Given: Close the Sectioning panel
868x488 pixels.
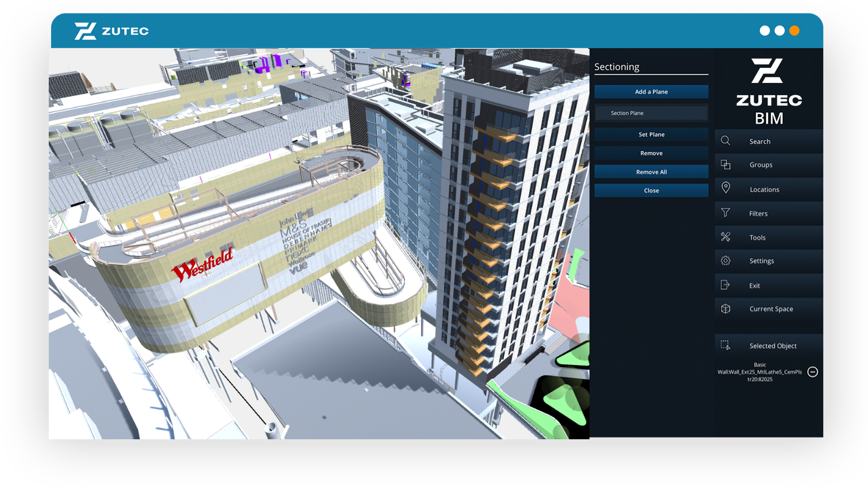Looking at the screenshot, I should pos(651,190).
